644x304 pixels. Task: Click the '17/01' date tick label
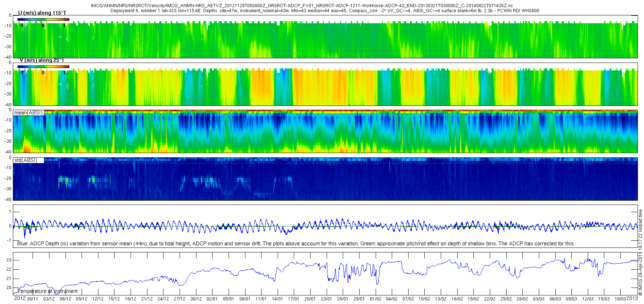coord(294,299)
